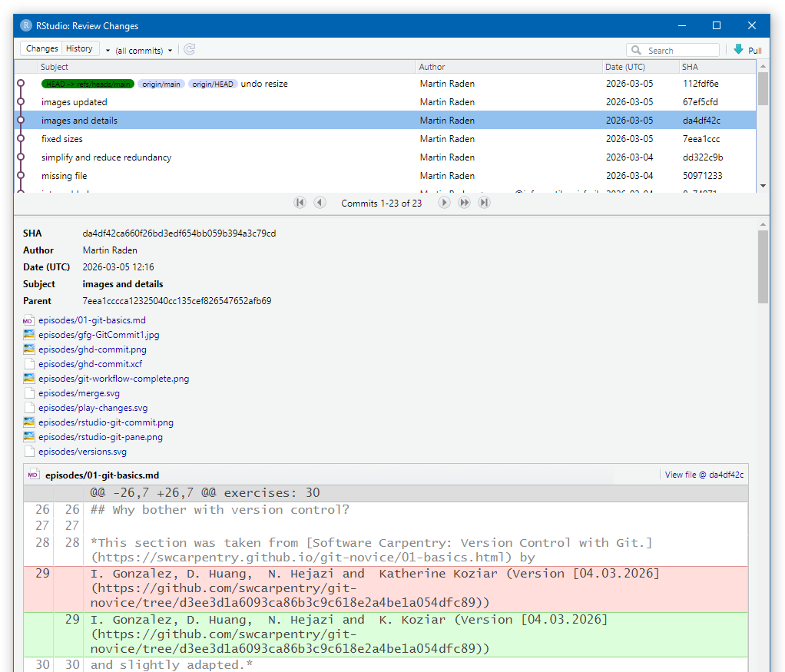Skip forward with the double-arrow commits button
The height and width of the screenshot is (672, 785).
(x=464, y=203)
